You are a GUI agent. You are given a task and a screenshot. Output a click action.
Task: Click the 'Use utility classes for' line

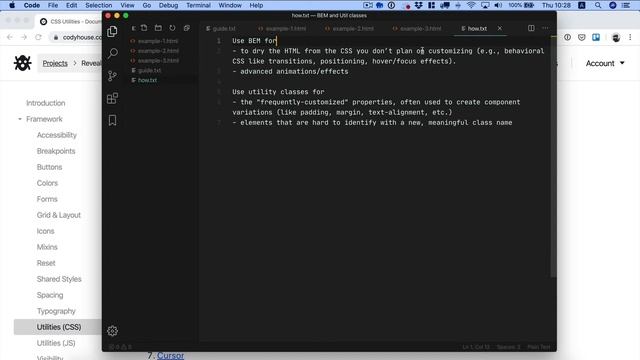click(x=278, y=92)
